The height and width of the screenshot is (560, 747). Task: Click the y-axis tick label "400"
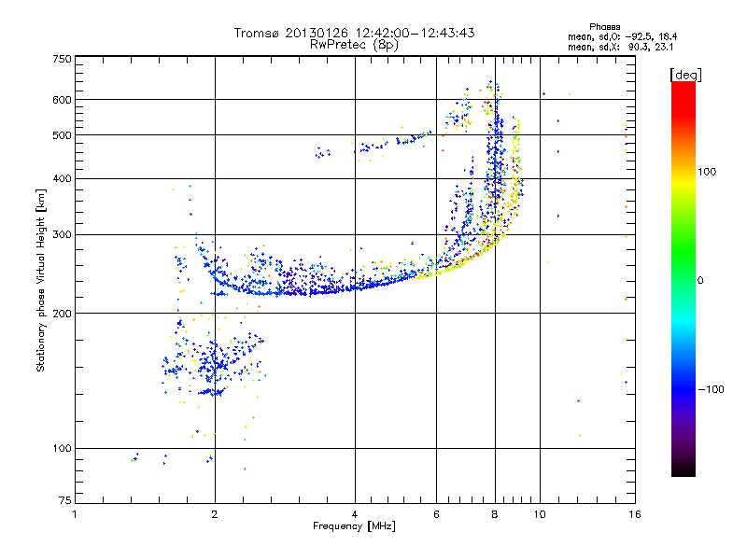coord(62,178)
